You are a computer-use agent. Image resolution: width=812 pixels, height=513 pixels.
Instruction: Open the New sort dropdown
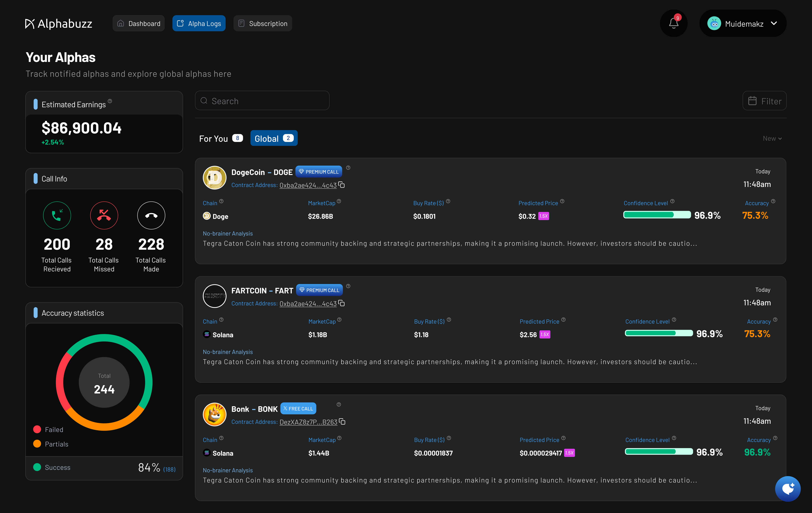(x=772, y=138)
